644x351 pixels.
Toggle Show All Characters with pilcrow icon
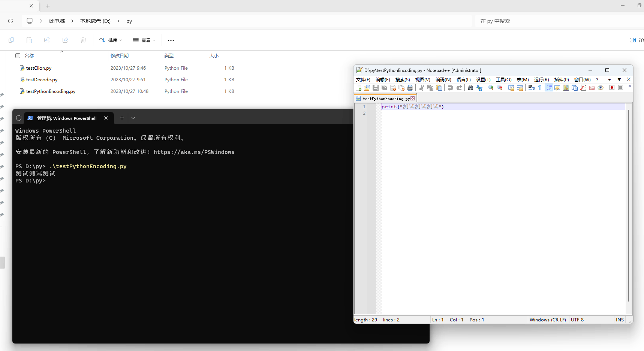tap(540, 87)
